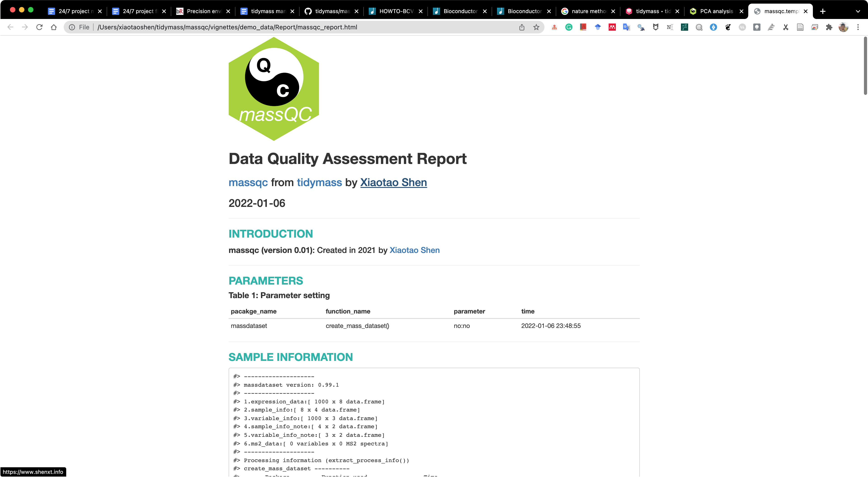Switch to first 24/7 project tab
Screen dimensions: 868x477
tap(75, 11)
